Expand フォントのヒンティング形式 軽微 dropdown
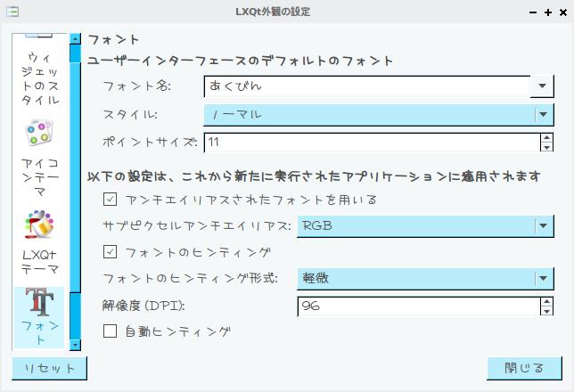The image size is (574, 392). 425,278
